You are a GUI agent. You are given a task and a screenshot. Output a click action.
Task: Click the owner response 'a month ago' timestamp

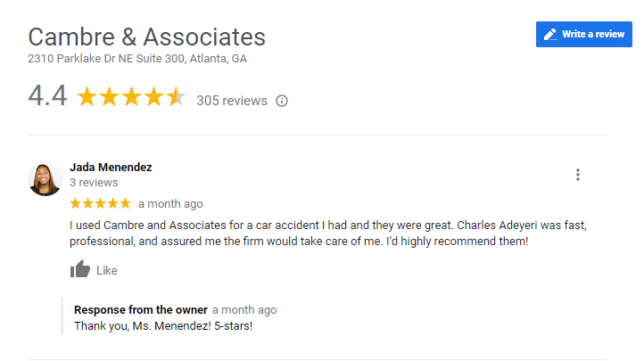(x=244, y=310)
